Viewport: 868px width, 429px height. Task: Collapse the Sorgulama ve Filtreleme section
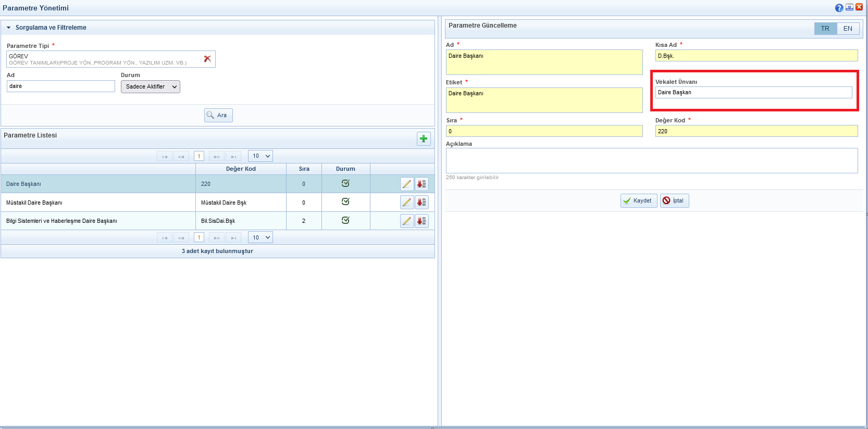point(9,28)
